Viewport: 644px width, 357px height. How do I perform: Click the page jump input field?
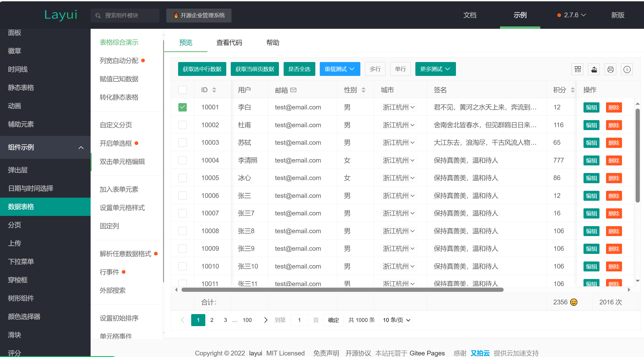[299, 320]
